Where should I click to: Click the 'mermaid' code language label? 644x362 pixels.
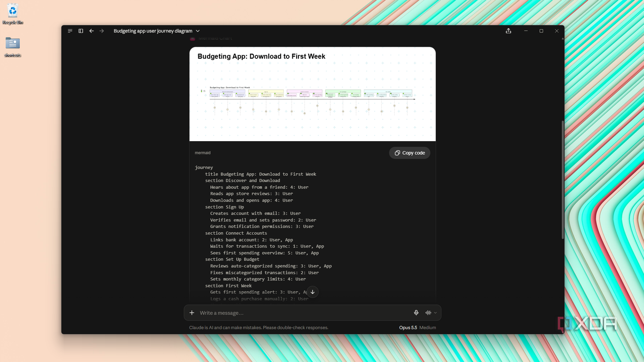pos(203,153)
